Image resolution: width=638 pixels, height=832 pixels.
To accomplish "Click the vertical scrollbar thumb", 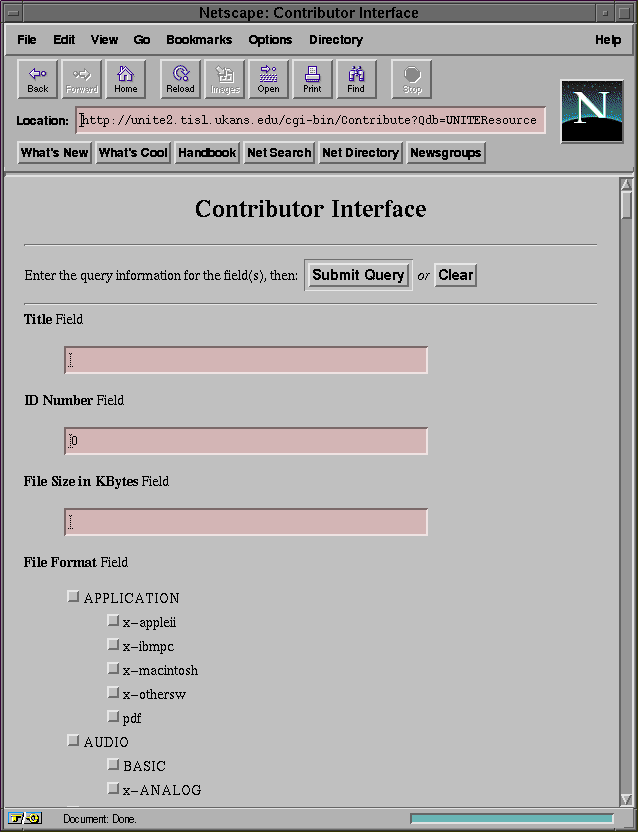I will point(626,204).
